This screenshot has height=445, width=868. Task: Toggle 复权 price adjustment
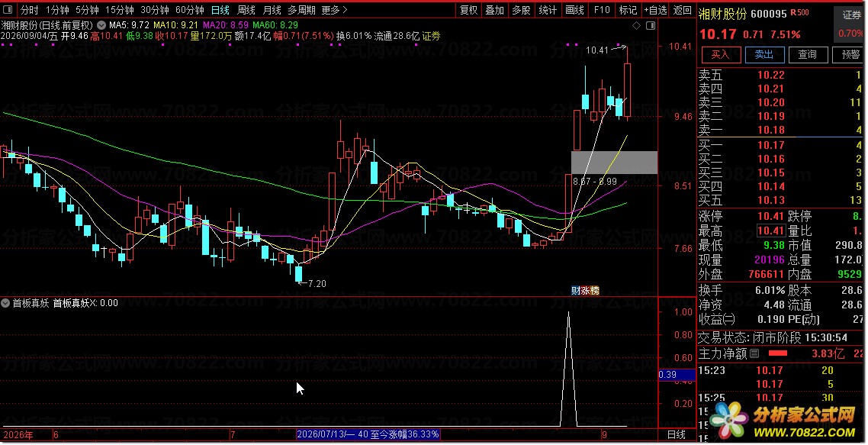click(x=469, y=10)
